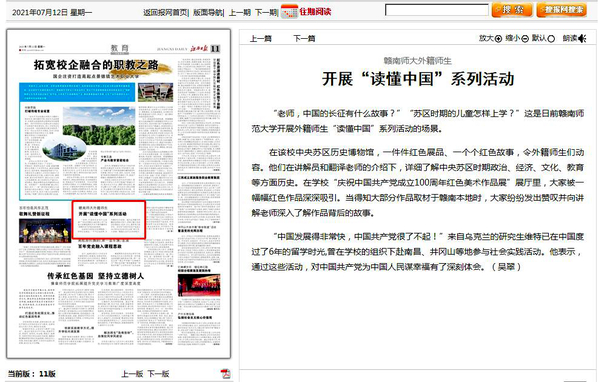Go to 下一期 issue
This screenshot has width=598, height=382.
tap(265, 12)
